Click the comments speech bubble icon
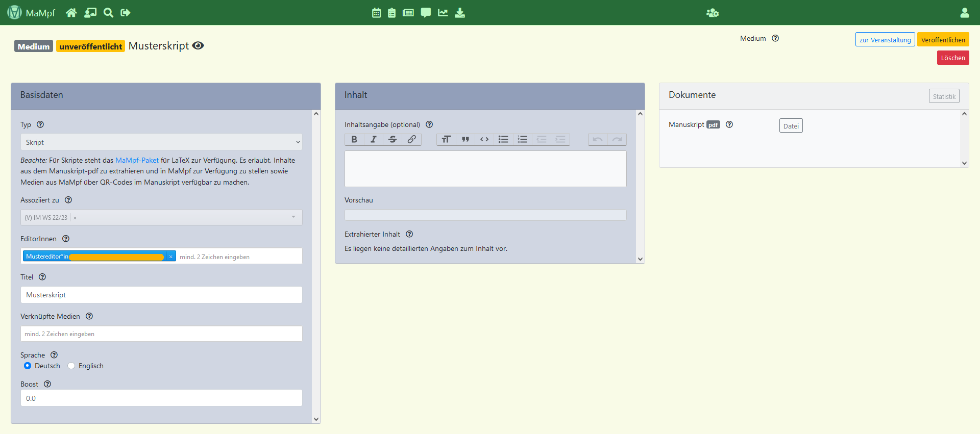980x434 pixels. coord(426,13)
